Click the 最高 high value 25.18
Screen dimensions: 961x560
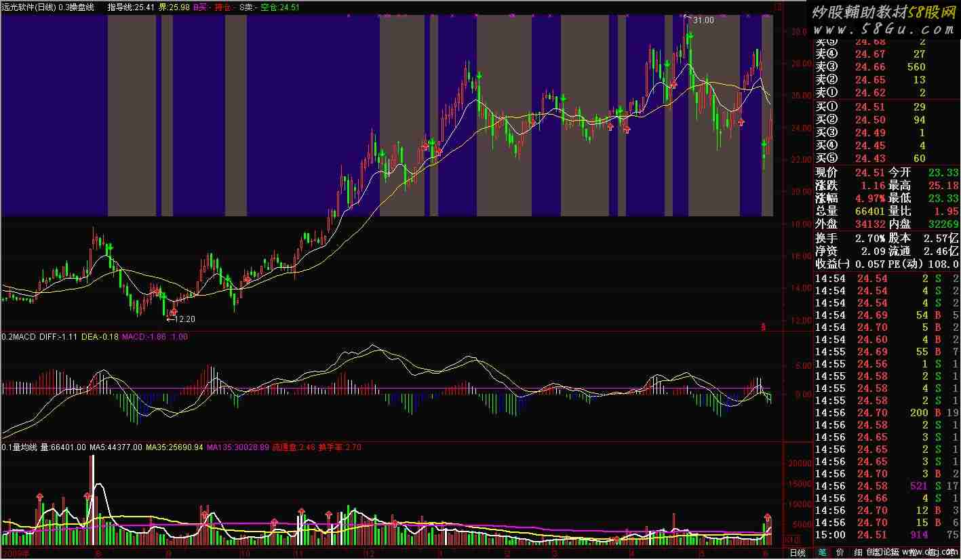tap(943, 186)
